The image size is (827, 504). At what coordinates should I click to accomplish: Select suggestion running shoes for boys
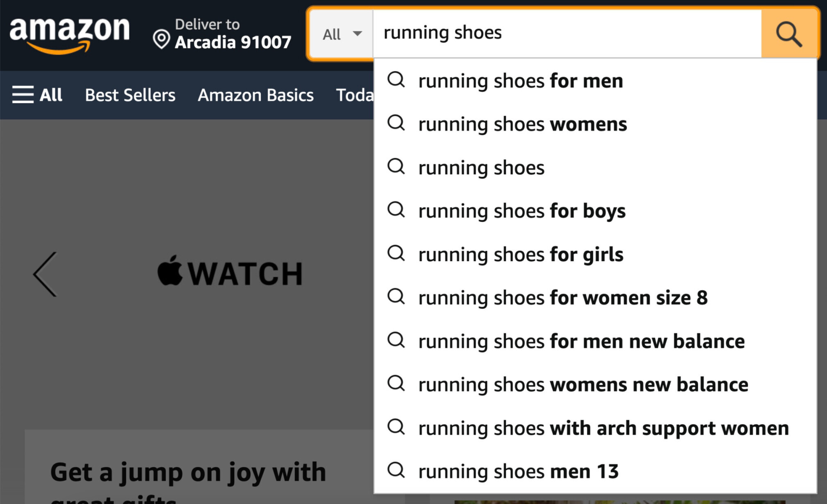pyautogui.click(x=595, y=211)
